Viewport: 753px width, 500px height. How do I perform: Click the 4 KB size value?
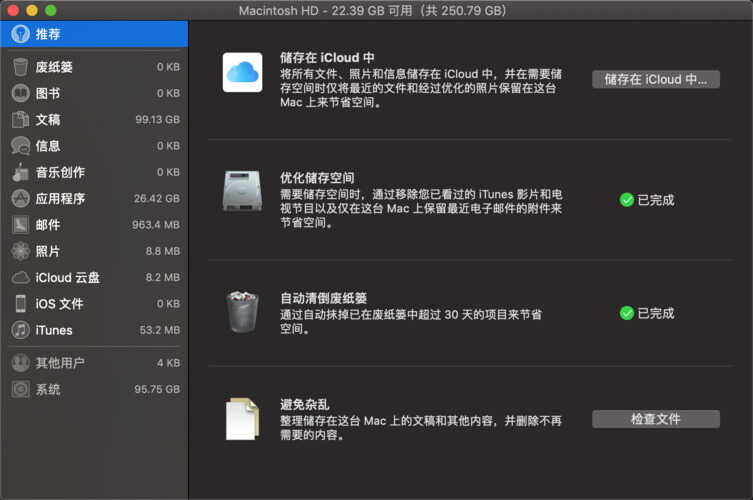[x=169, y=363]
